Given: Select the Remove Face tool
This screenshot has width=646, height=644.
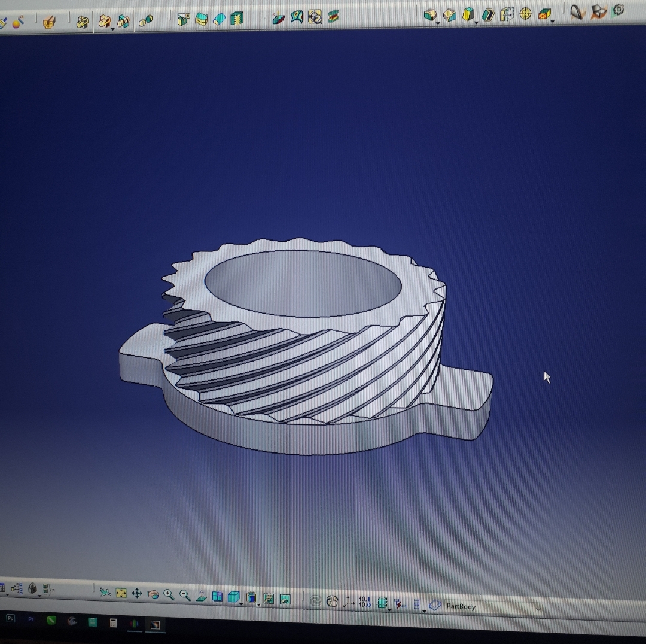Looking at the screenshot, I should [x=545, y=14].
